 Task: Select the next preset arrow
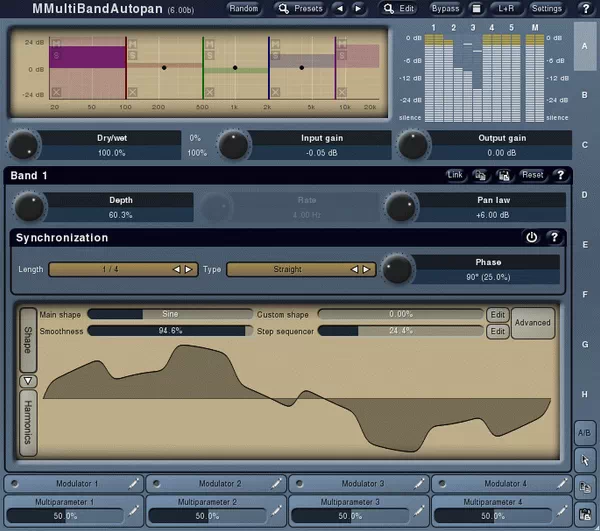point(358,8)
